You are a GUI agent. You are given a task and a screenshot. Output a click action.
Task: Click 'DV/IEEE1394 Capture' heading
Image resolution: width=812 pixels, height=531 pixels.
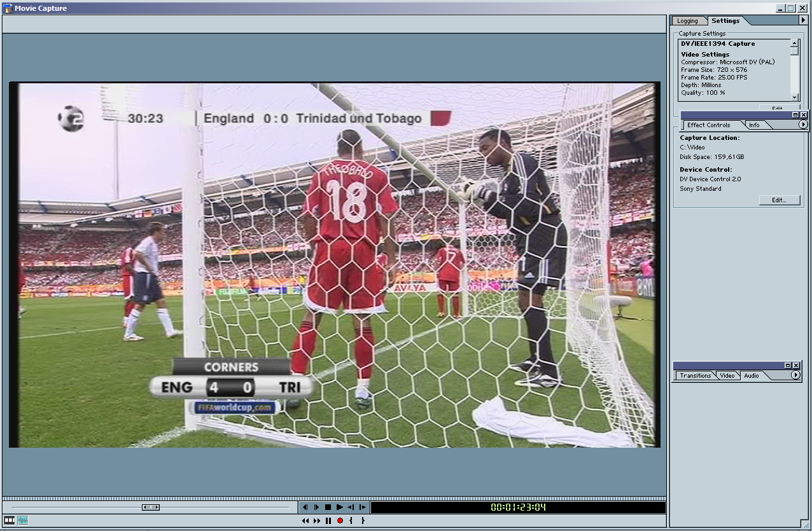pyautogui.click(x=718, y=44)
